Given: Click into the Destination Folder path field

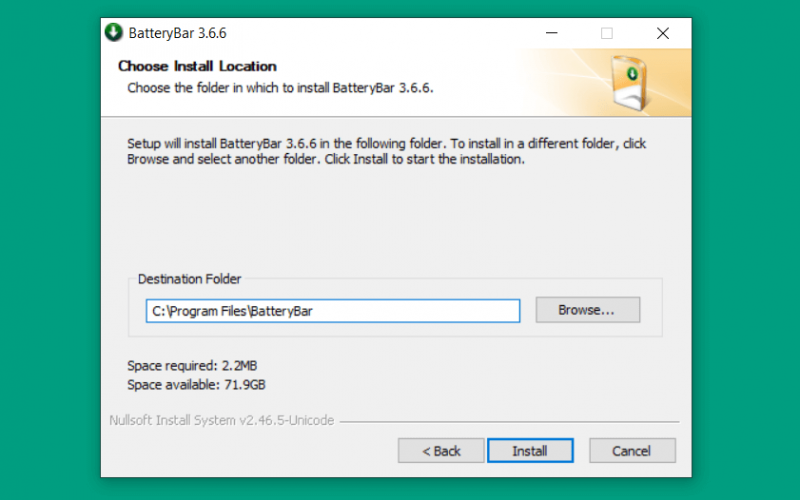Looking at the screenshot, I should (333, 311).
